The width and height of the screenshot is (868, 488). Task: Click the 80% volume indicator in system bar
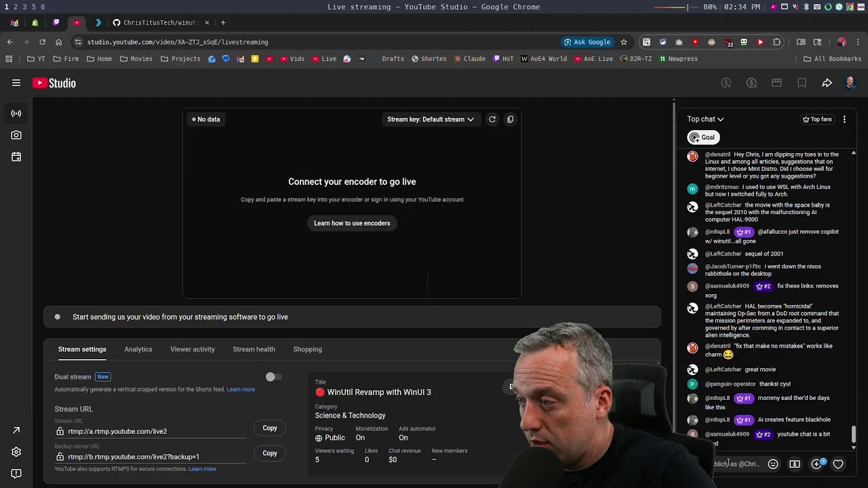[x=710, y=7]
